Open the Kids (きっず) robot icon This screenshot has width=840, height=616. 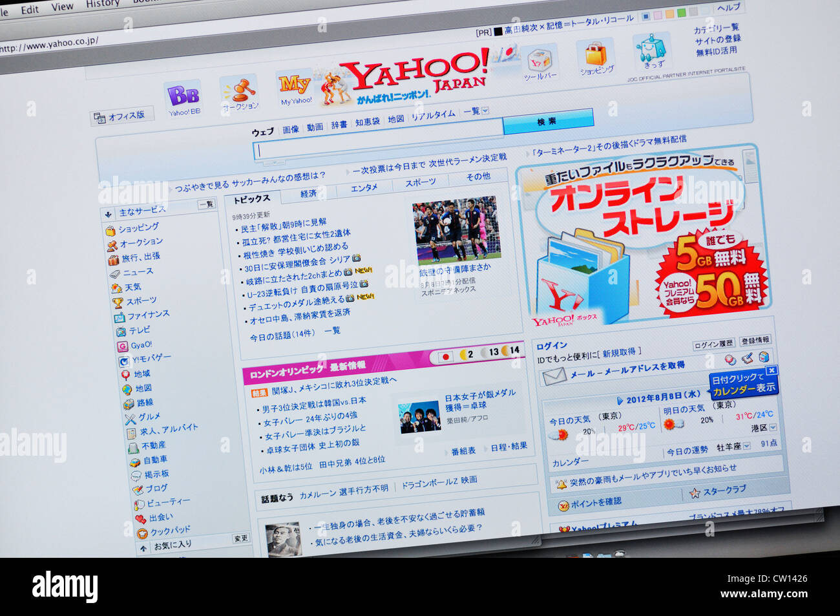coord(652,50)
